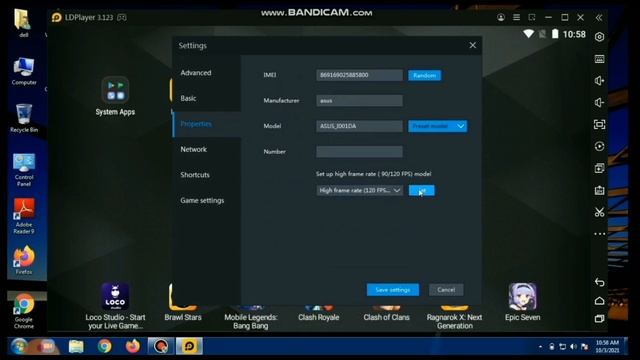Collapse sidebar with double-chevron icon
Viewport: 640px width, 360px height.
tap(598, 18)
